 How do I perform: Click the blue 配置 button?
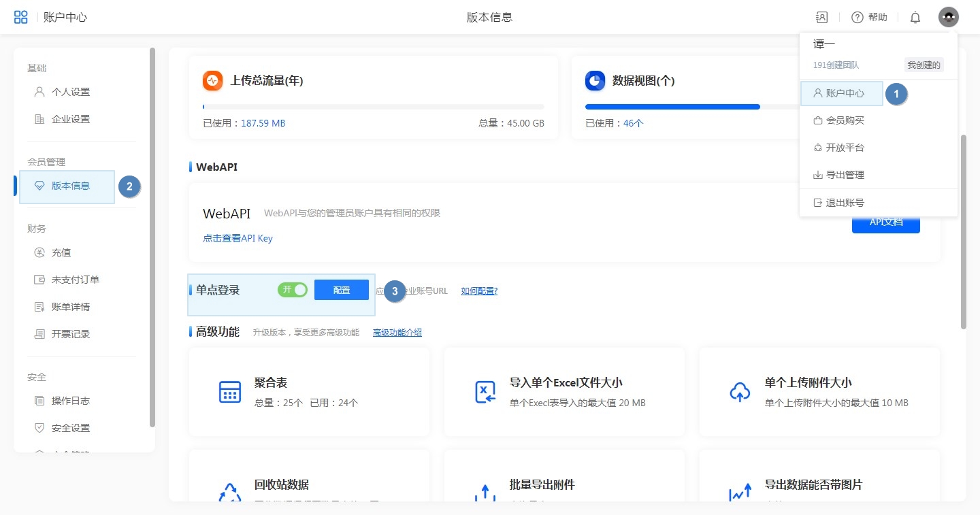point(342,290)
